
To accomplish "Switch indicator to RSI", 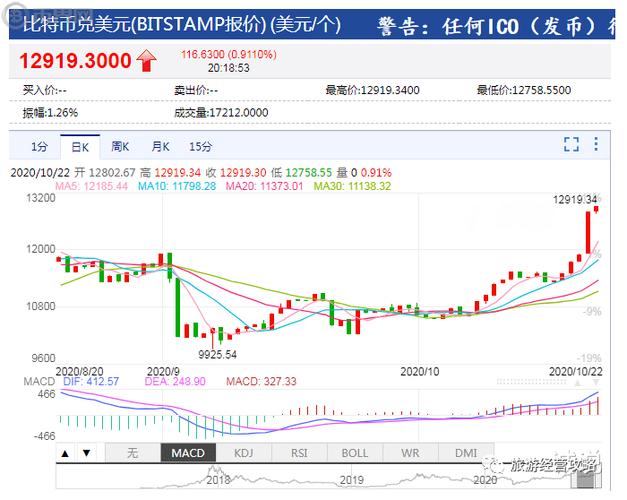I will click(299, 454).
